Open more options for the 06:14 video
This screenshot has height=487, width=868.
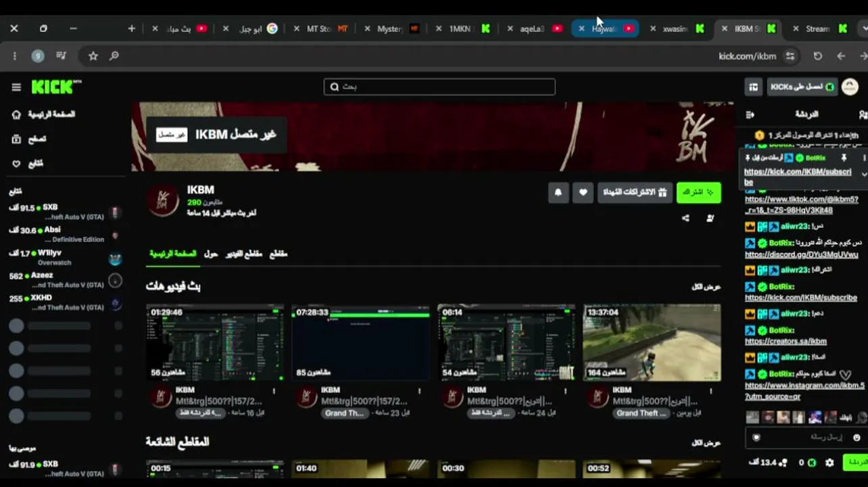pyautogui.click(x=565, y=391)
